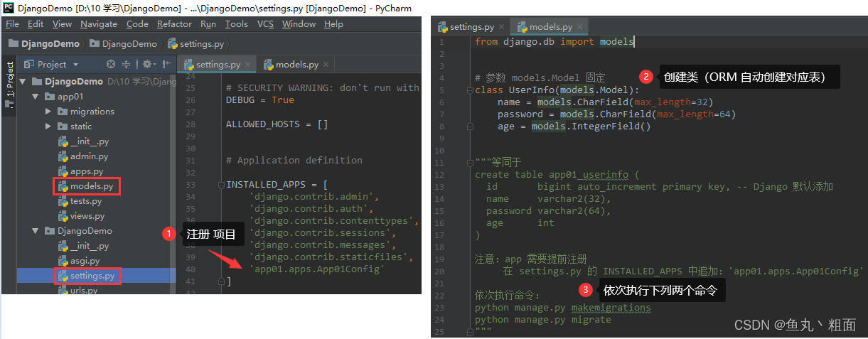Select the app01 folder in project tree

click(x=64, y=96)
